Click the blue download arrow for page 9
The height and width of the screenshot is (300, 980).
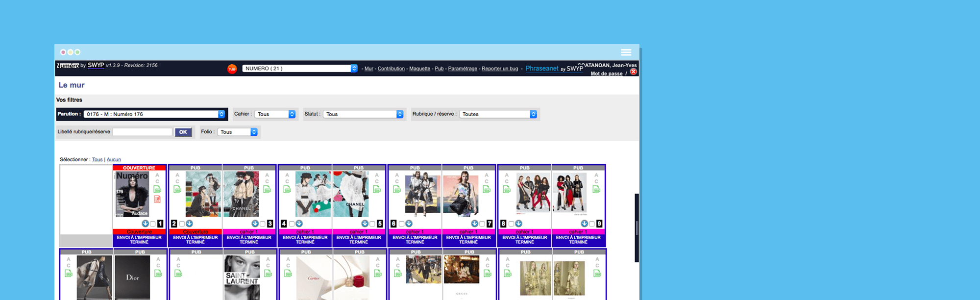584,224
